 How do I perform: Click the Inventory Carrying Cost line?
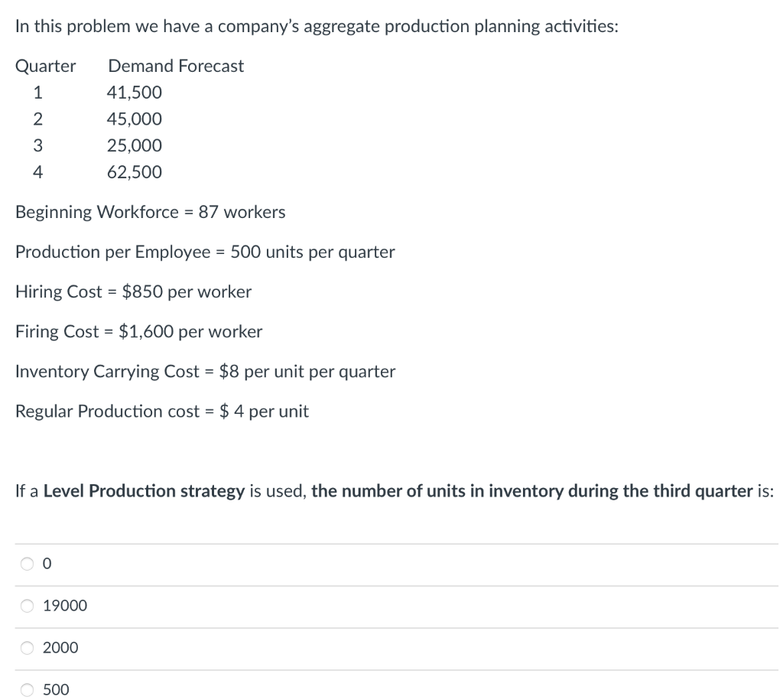[205, 371]
